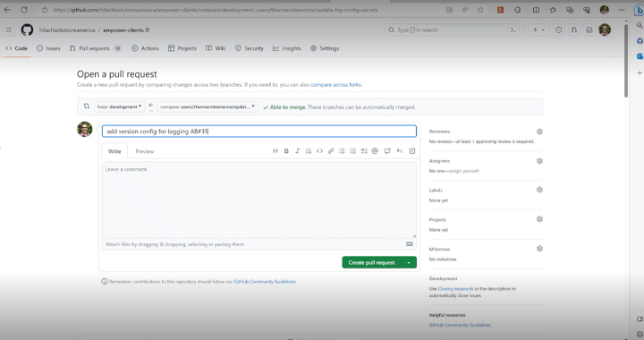
Task: Open the hamburger navigation menu
Action: (x=9, y=30)
